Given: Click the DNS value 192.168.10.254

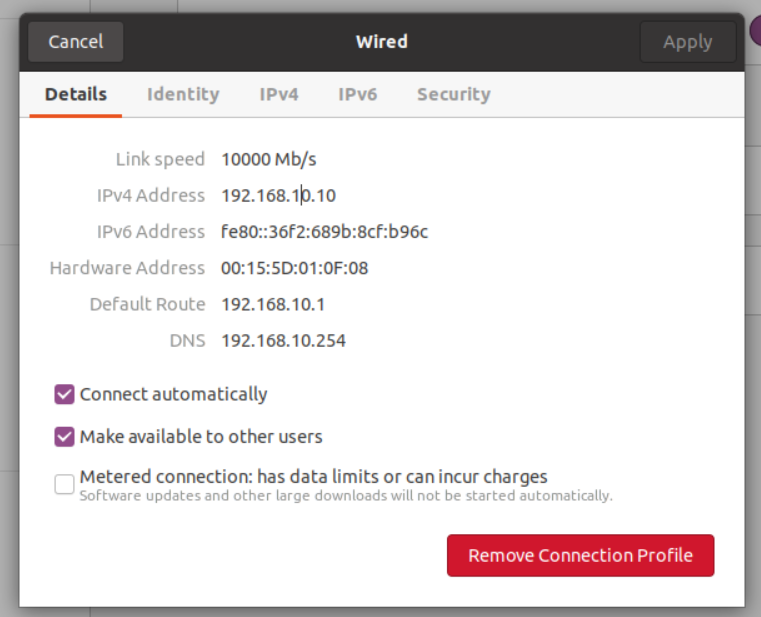Looking at the screenshot, I should tap(283, 341).
